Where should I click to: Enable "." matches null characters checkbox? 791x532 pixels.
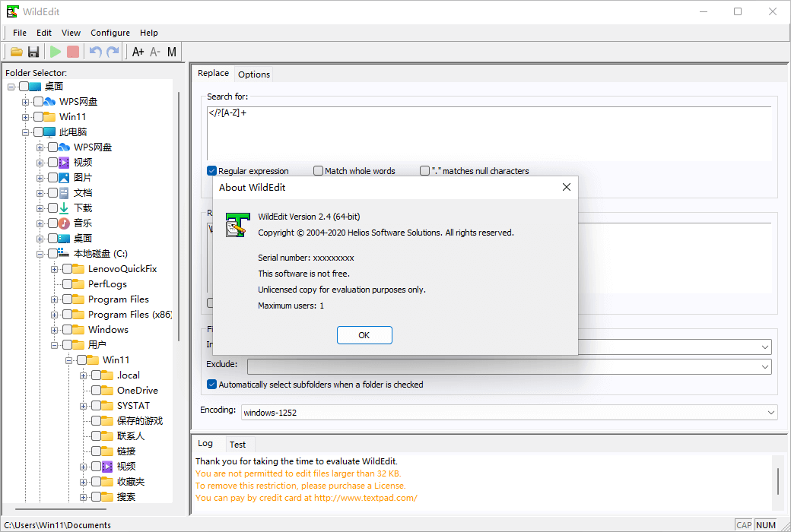(424, 171)
